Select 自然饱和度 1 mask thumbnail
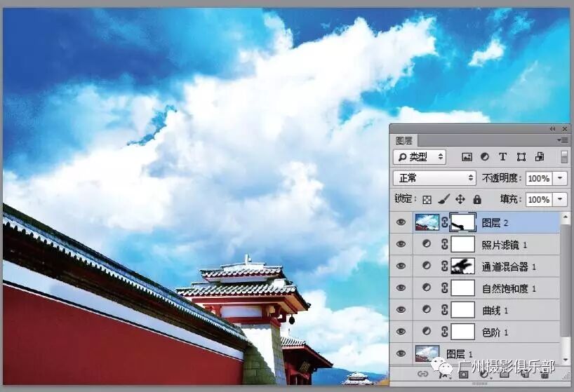 click(462, 288)
